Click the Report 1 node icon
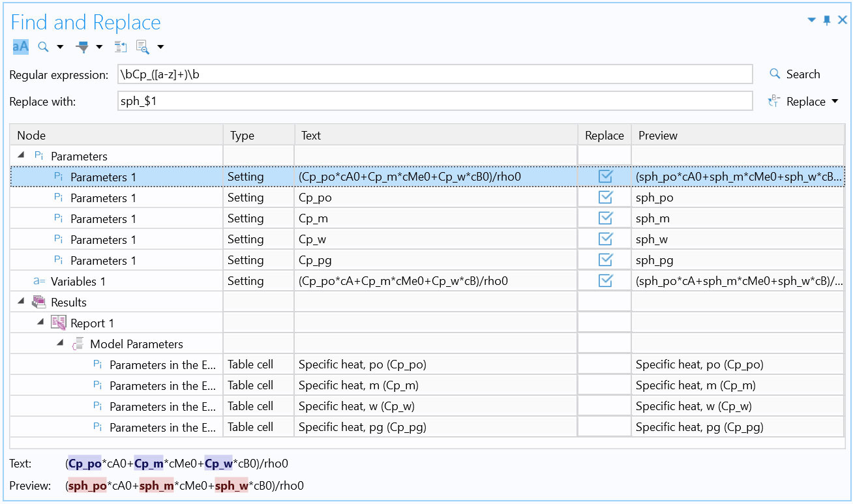 point(59,323)
